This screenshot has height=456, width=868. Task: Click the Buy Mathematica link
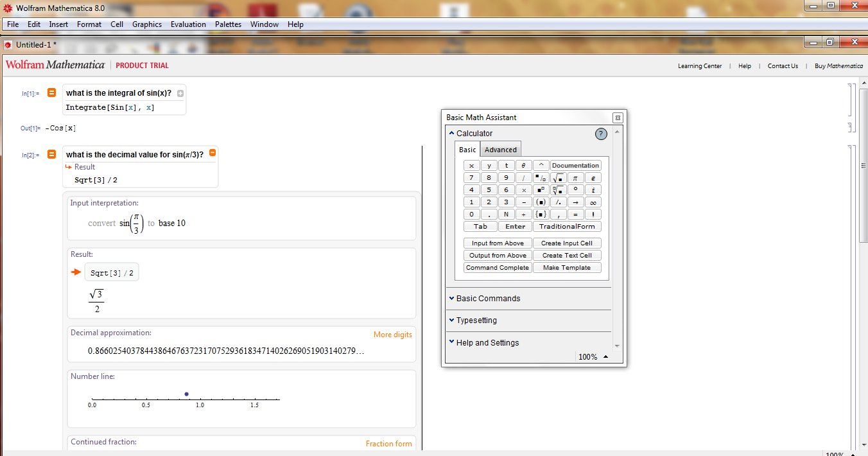coord(837,66)
